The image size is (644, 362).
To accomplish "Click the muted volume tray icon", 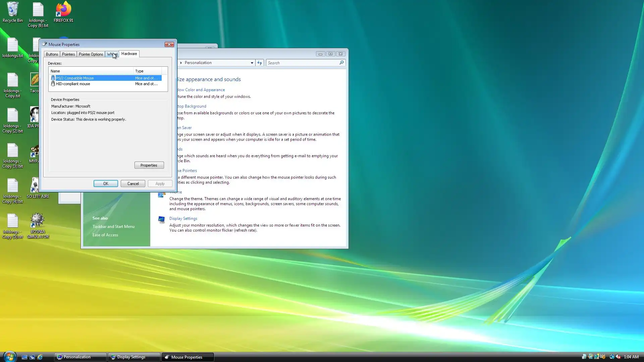I will coord(618,357).
